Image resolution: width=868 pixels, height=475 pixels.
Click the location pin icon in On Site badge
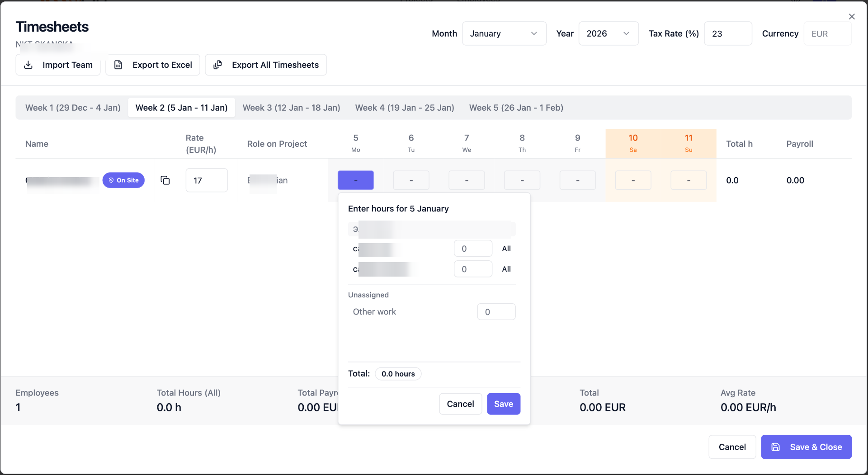pyautogui.click(x=111, y=180)
